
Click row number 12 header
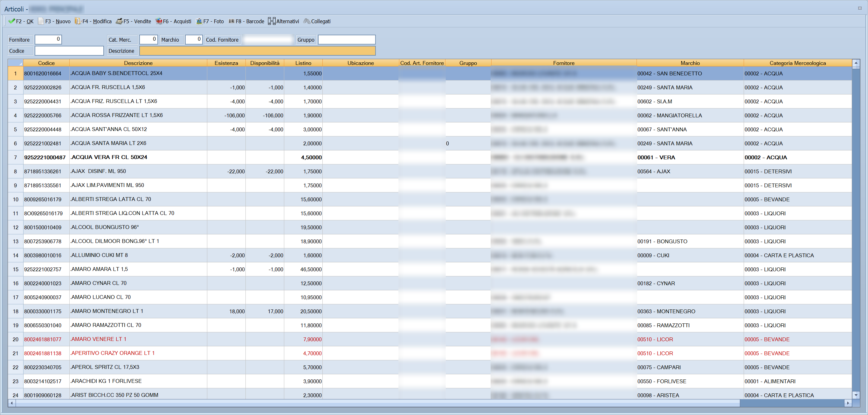pos(16,227)
